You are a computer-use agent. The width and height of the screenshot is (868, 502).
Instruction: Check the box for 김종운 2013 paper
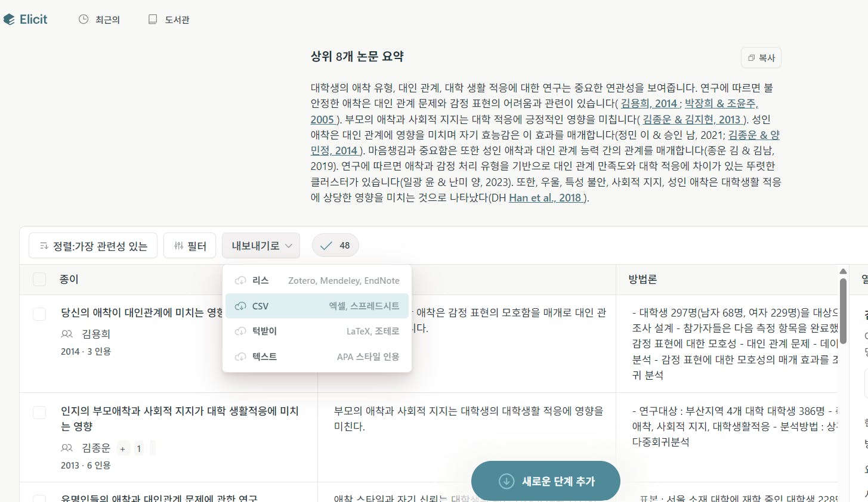pyautogui.click(x=39, y=413)
